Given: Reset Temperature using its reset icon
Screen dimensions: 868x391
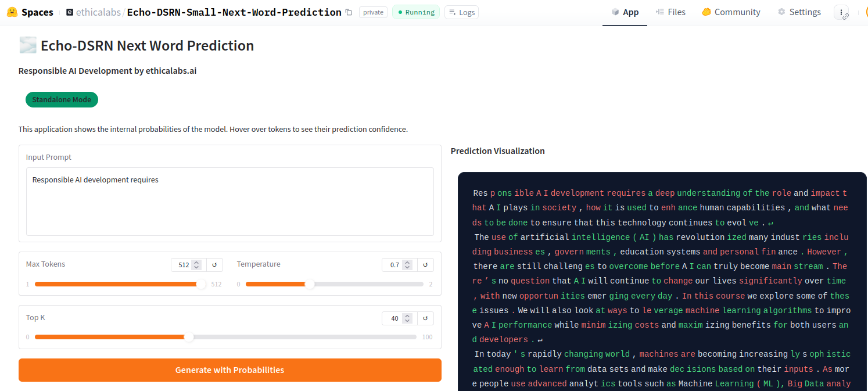Looking at the screenshot, I should [425, 265].
